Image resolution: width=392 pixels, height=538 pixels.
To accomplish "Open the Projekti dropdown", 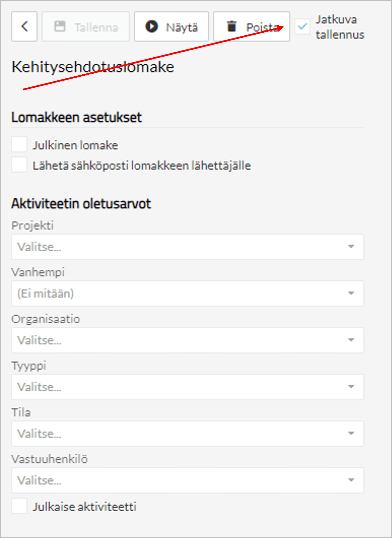I will pos(187,247).
